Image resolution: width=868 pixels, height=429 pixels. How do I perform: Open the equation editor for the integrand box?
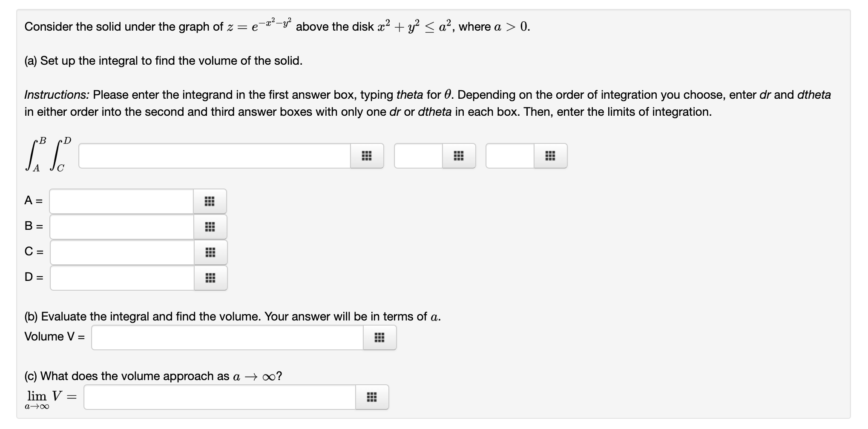367,156
